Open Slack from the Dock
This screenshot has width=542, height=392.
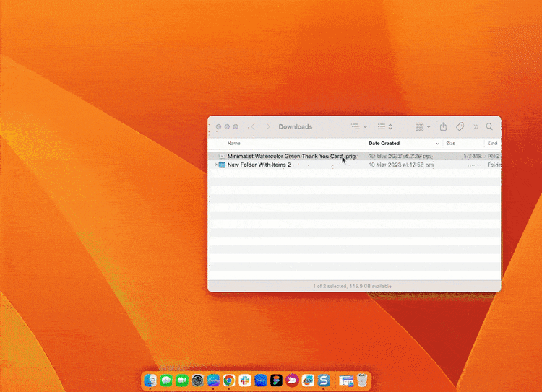pos(245,380)
